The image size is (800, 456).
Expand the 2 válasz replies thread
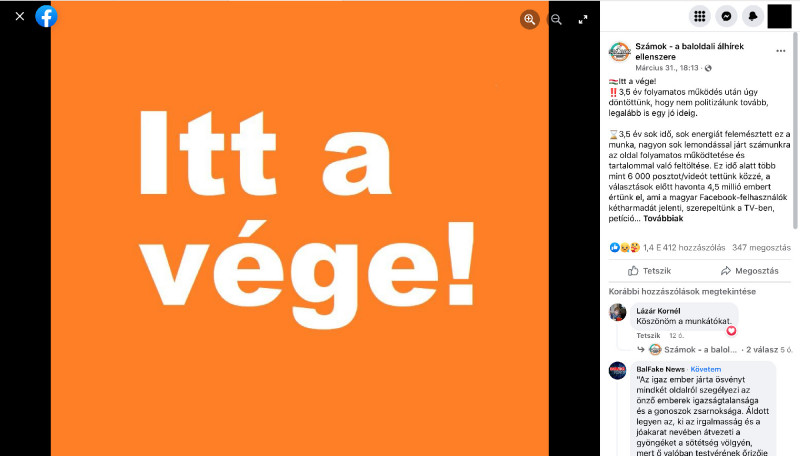762,349
